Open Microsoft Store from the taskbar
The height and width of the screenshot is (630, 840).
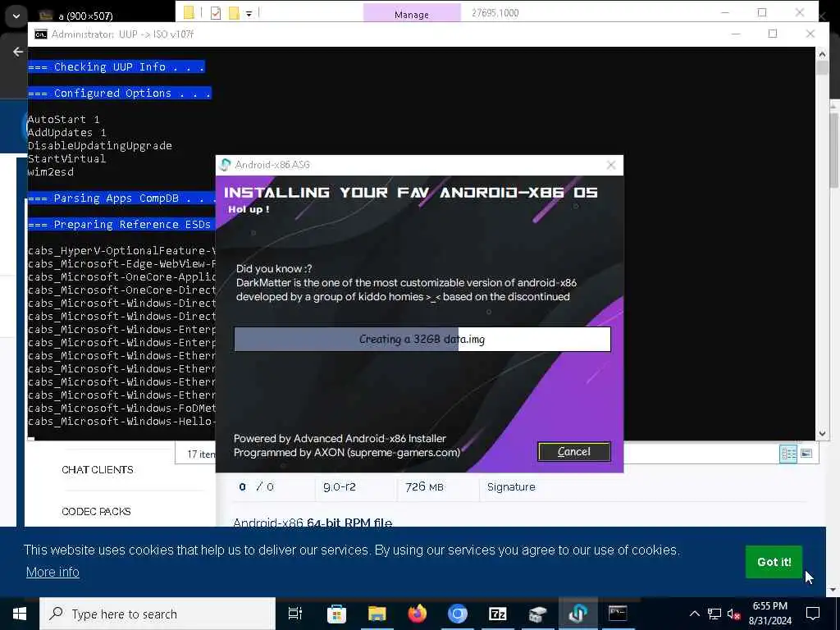click(336, 614)
